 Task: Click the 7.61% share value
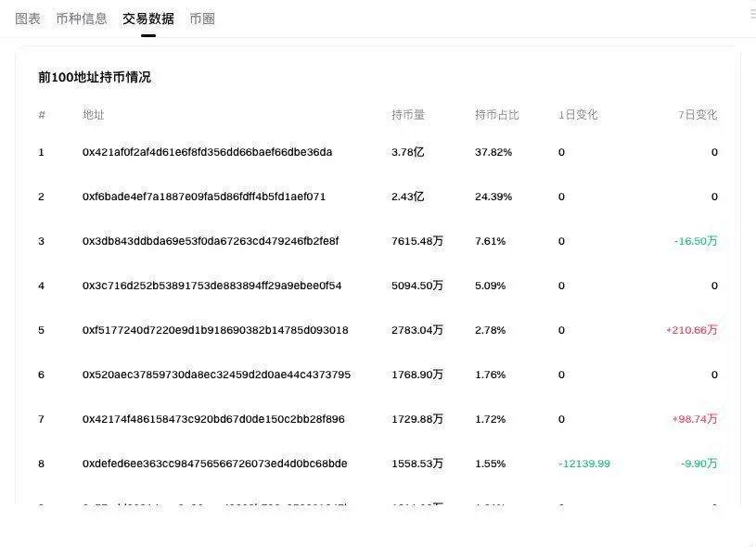[491, 241]
